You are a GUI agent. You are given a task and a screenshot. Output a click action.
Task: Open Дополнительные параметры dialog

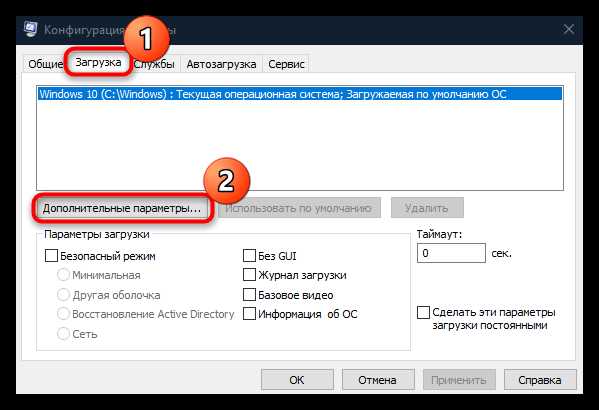click(x=122, y=208)
